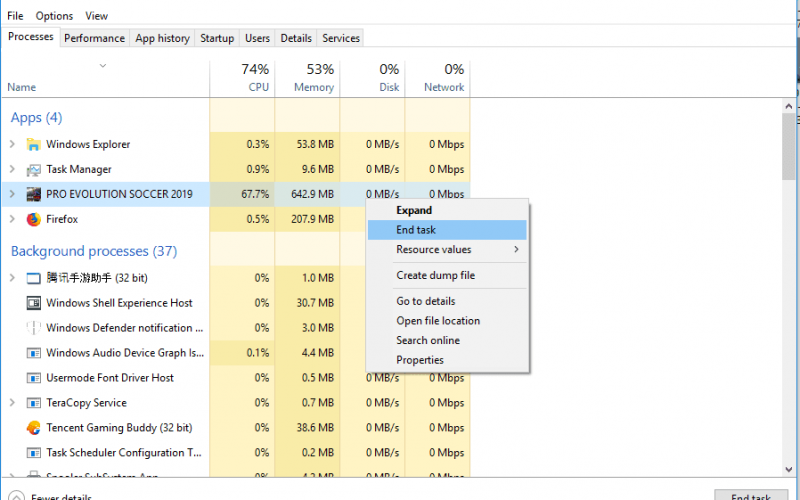Viewport: 800px width, 500px height.
Task: Expand the 腾讯手游助手 (32 bit) row
Action: [x=12, y=278]
